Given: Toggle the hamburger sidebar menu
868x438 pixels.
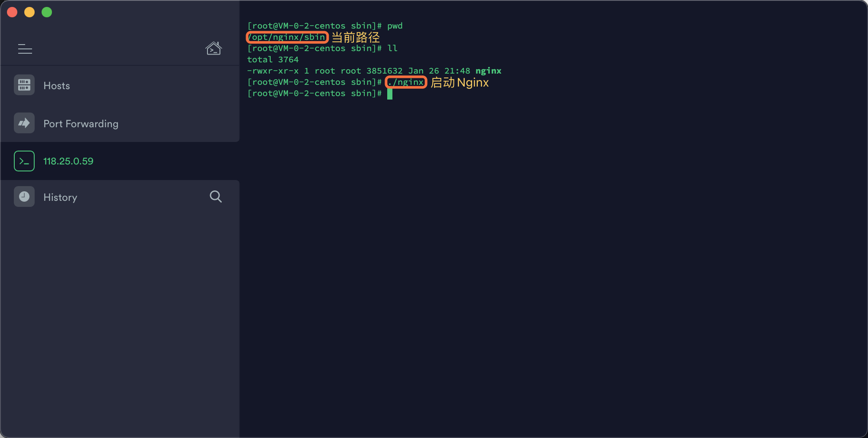Looking at the screenshot, I should point(25,49).
